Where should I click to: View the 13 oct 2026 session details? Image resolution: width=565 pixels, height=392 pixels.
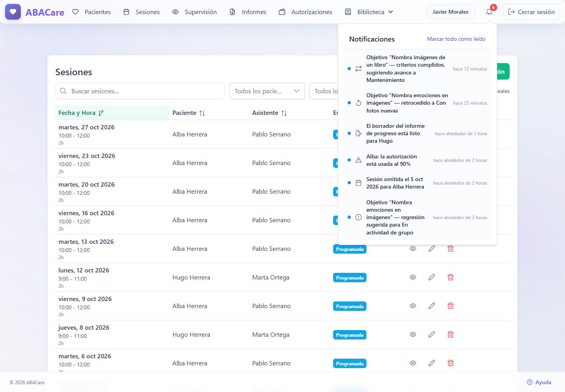click(x=413, y=249)
